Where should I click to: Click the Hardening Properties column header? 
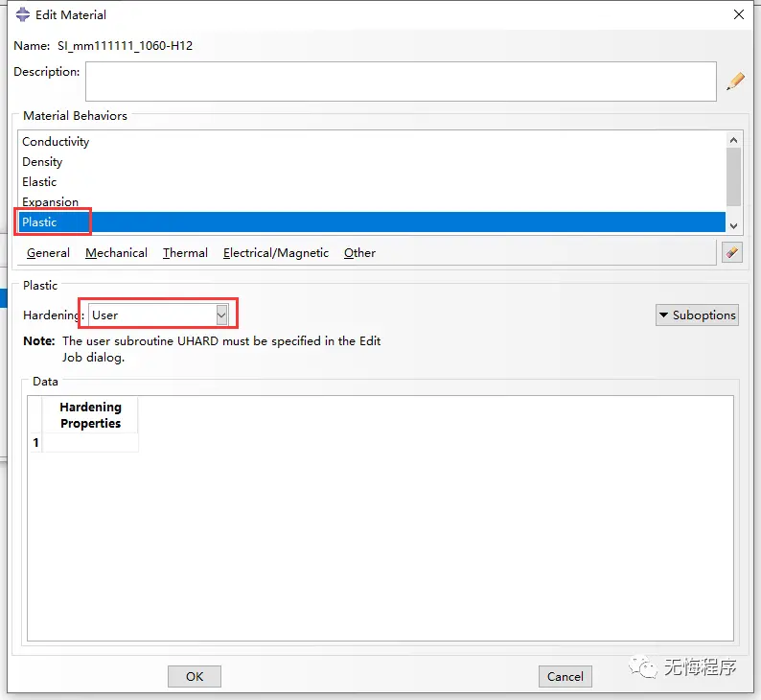point(90,415)
